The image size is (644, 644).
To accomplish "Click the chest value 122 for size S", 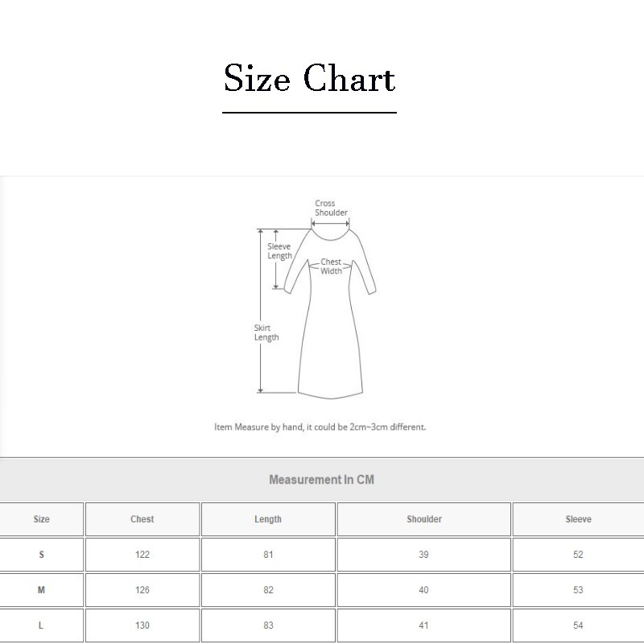I will (142, 555).
